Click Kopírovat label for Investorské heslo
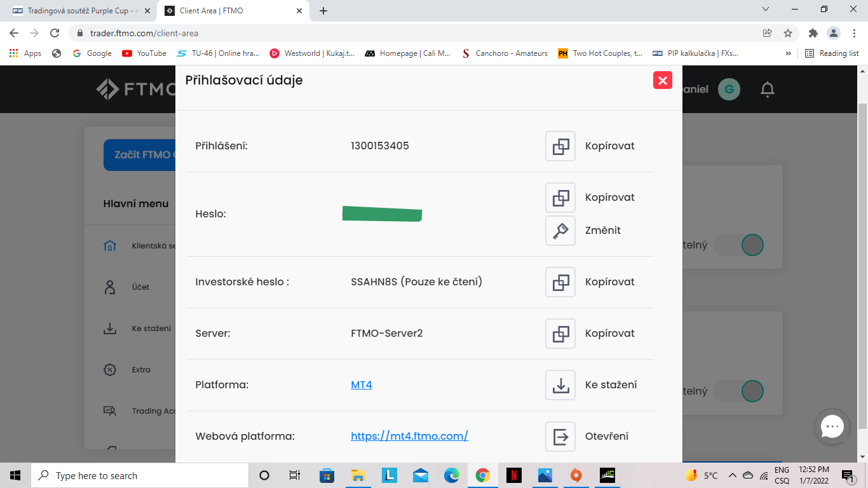 [x=610, y=282]
